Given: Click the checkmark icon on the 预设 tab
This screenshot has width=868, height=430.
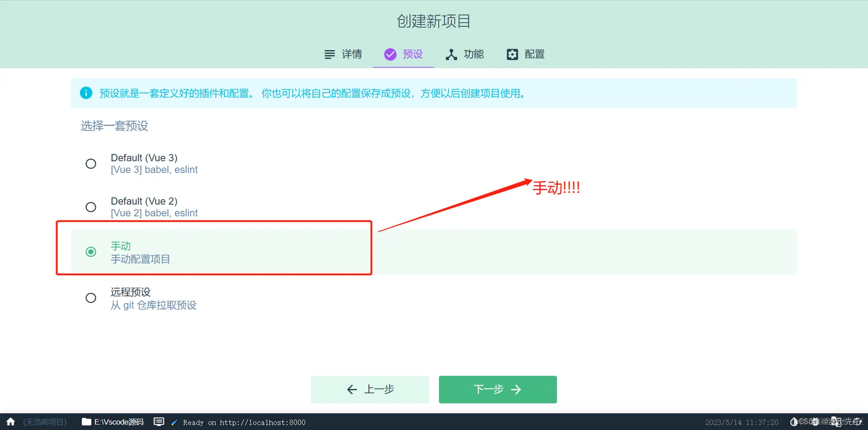Looking at the screenshot, I should (390, 54).
